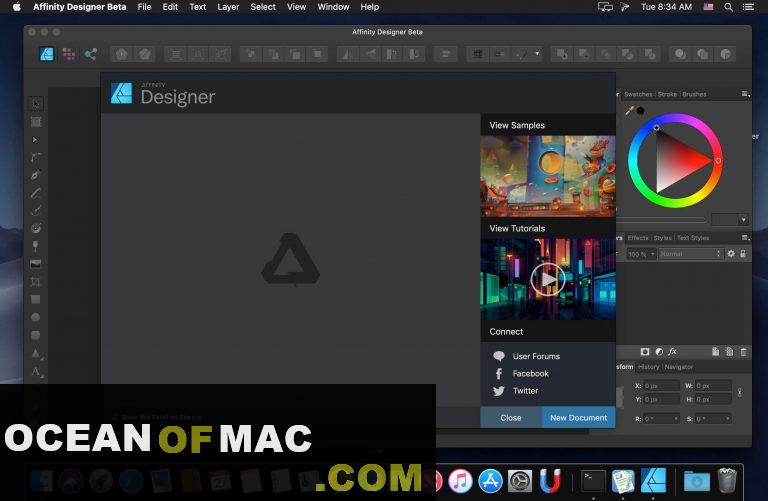Screen dimensions: 768x501
Task: Open the Select menu
Action: (263, 7)
